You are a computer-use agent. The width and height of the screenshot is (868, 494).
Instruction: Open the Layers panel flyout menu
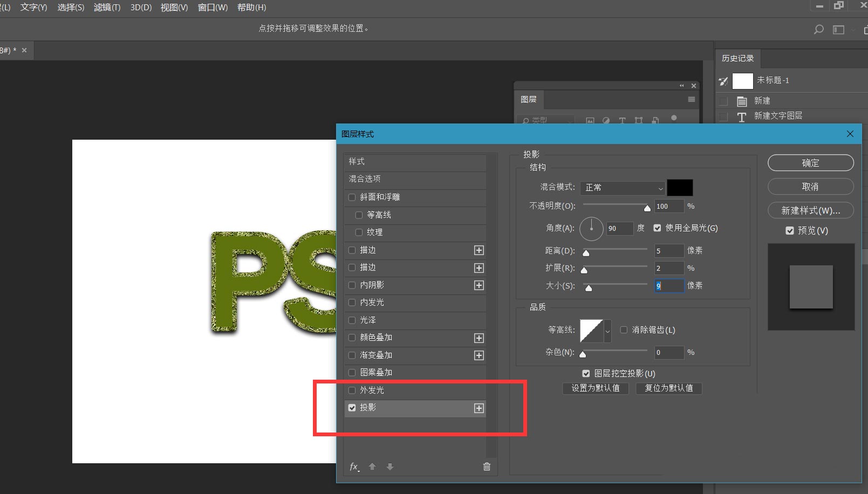(x=691, y=99)
